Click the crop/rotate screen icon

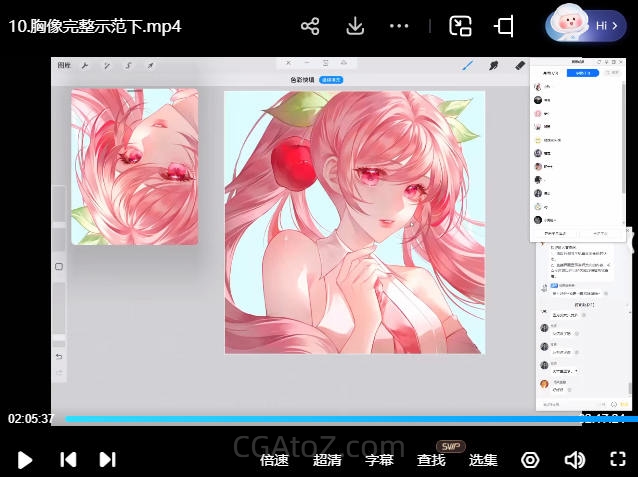pyautogui.click(x=506, y=26)
